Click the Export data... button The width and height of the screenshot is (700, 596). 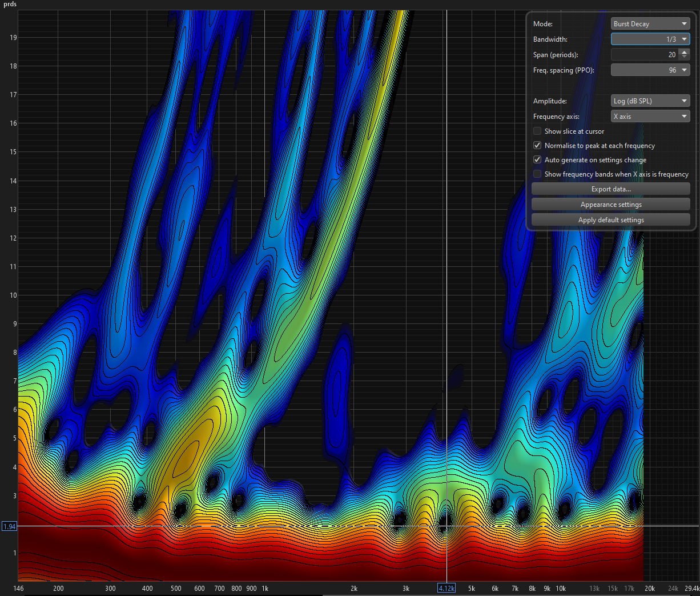click(611, 189)
